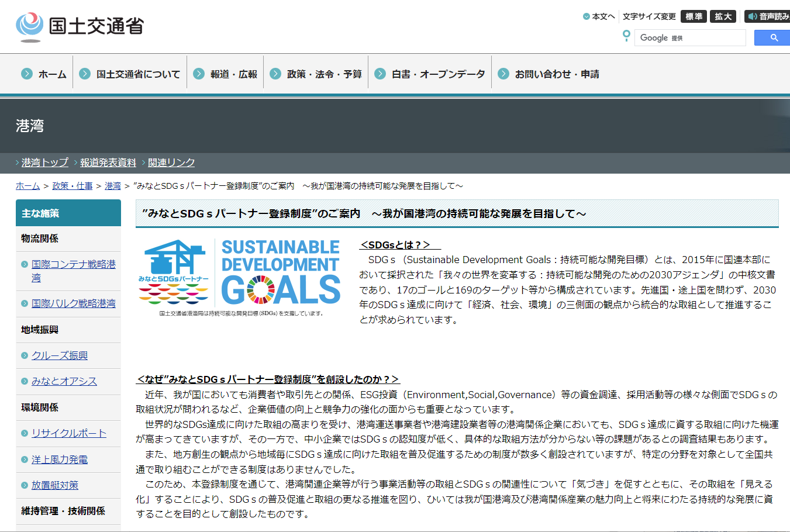The image size is (790, 532).
Task: Go to 港湾トップ sub-navigation link
Action: pyautogui.click(x=45, y=163)
